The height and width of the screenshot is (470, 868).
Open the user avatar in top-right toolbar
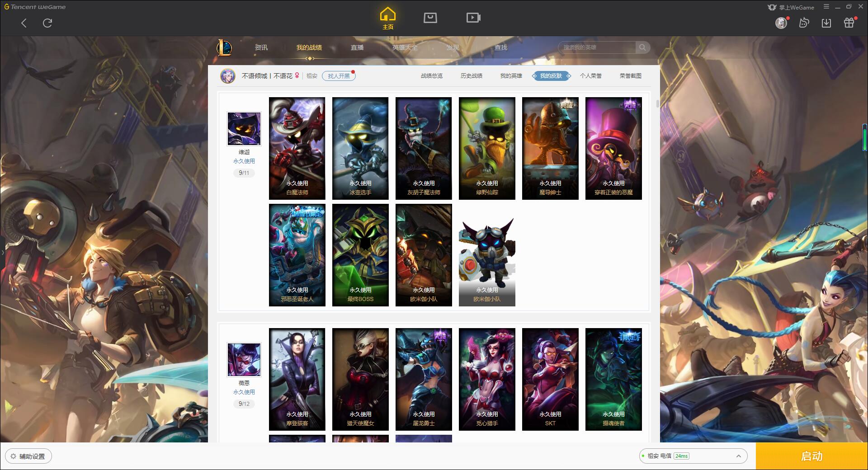[x=781, y=23]
